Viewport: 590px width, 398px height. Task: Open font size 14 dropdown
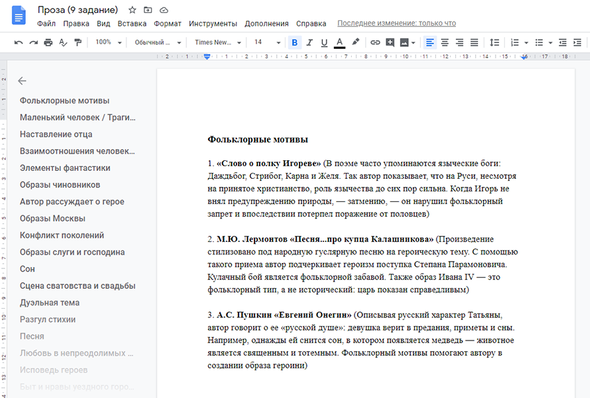pyautogui.click(x=267, y=43)
